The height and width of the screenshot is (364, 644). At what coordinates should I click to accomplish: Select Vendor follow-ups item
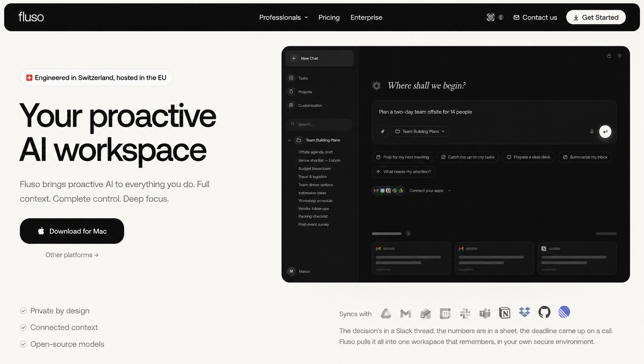point(314,208)
